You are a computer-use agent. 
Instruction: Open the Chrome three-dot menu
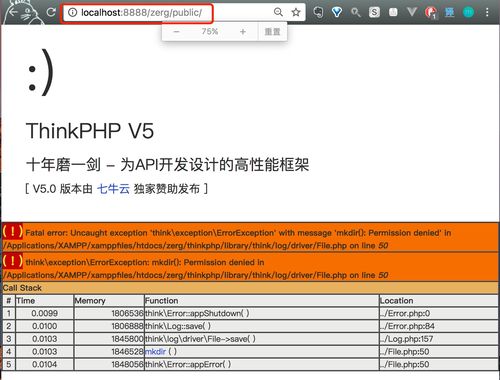tap(487, 13)
